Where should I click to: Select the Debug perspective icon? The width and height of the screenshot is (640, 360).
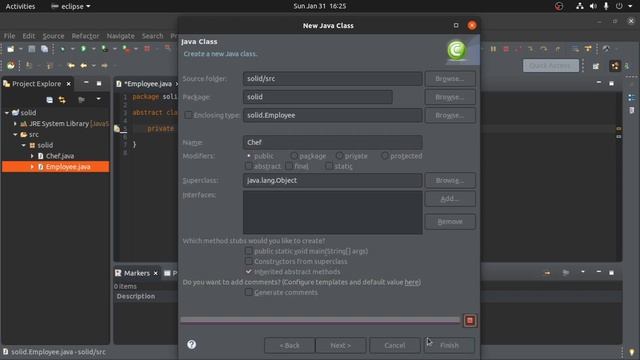(627, 66)
